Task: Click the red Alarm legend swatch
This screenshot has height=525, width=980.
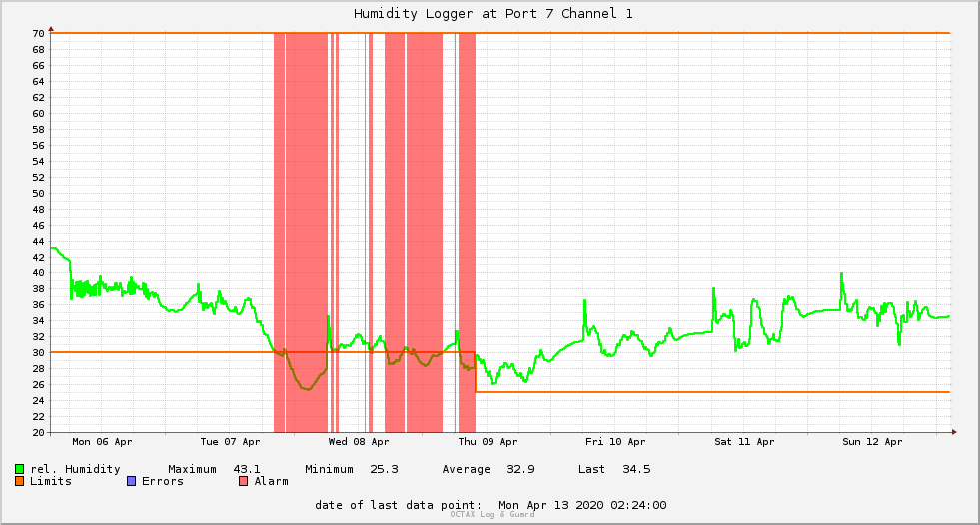Action: click(243, 481)
